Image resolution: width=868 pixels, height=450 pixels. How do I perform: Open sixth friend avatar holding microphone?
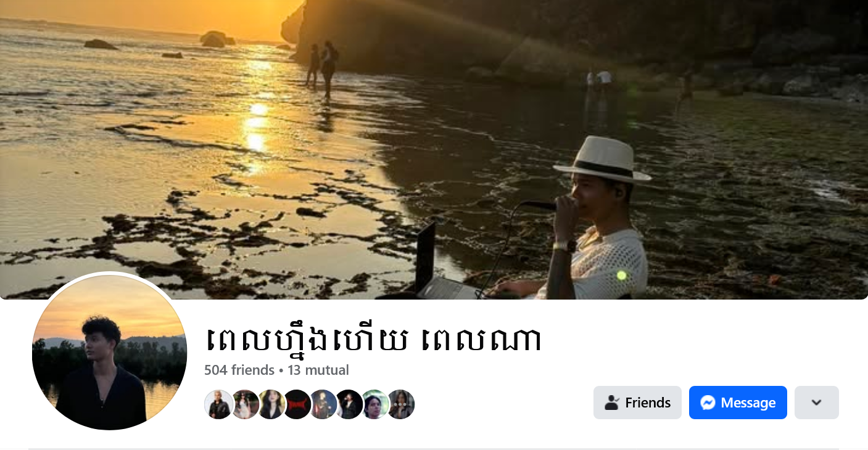pyautogui.click(x=349, y=404)
